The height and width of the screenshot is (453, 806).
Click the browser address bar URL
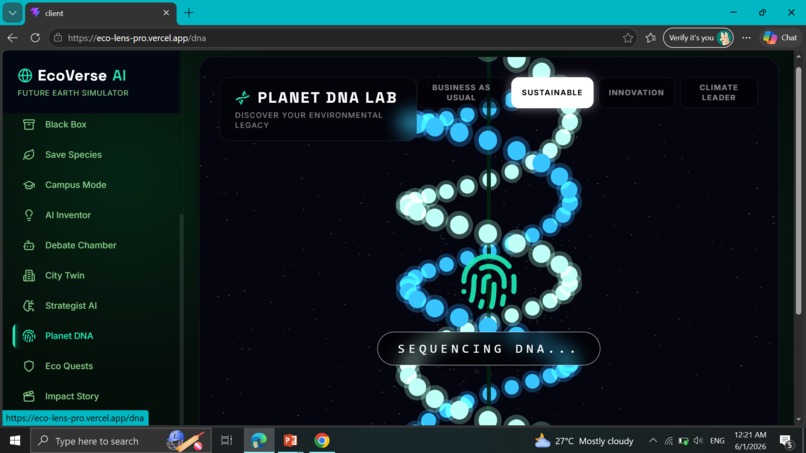137,38
